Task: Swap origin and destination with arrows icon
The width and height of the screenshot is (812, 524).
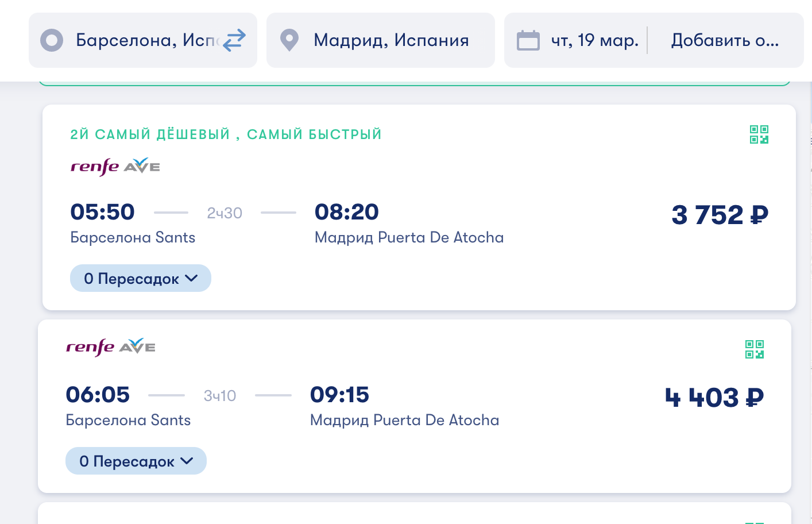Action: [234, 40]
